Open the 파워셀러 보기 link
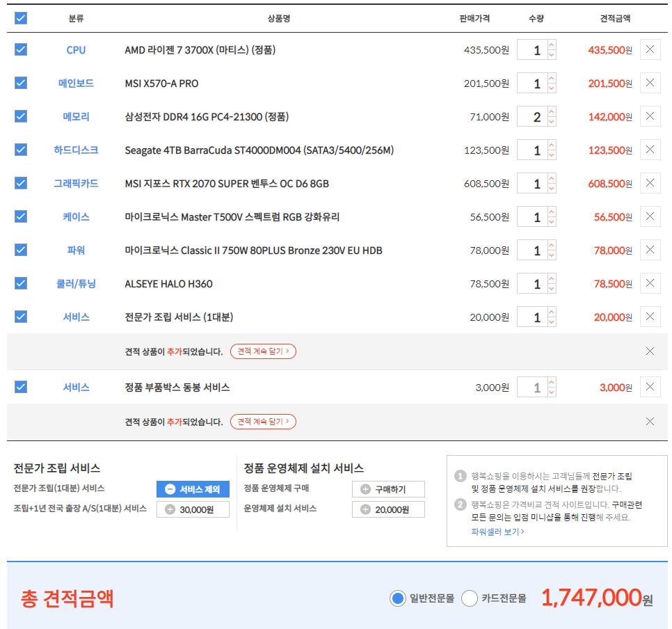The height and width of the screenshot is (629, 672). pos(497,532)
